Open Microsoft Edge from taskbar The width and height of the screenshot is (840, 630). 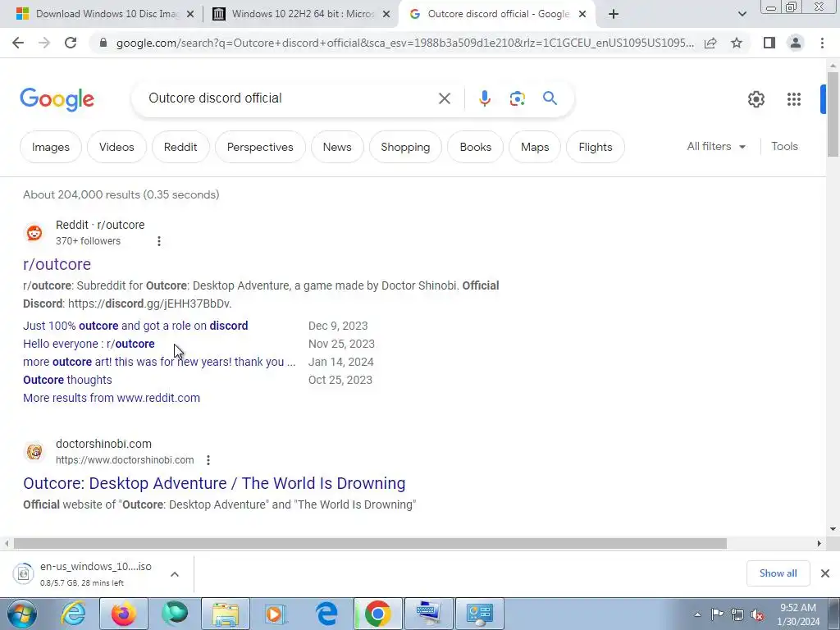pyautogui.click(x=326, y=614)
